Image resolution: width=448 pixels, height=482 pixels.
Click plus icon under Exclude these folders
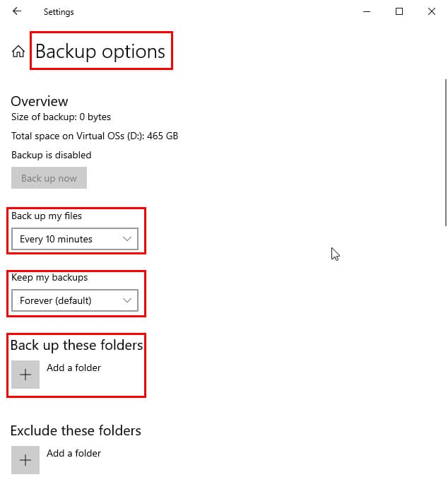25,460
